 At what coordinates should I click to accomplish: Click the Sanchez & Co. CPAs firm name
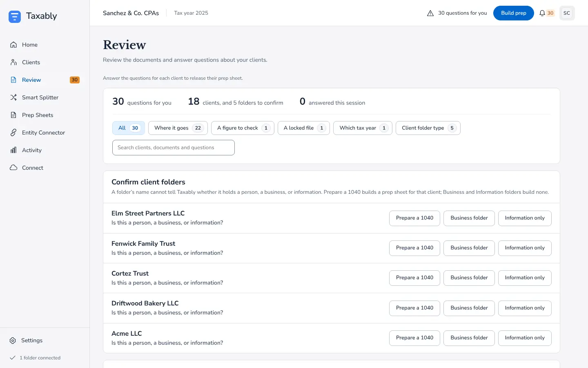[x=131, y=13]
